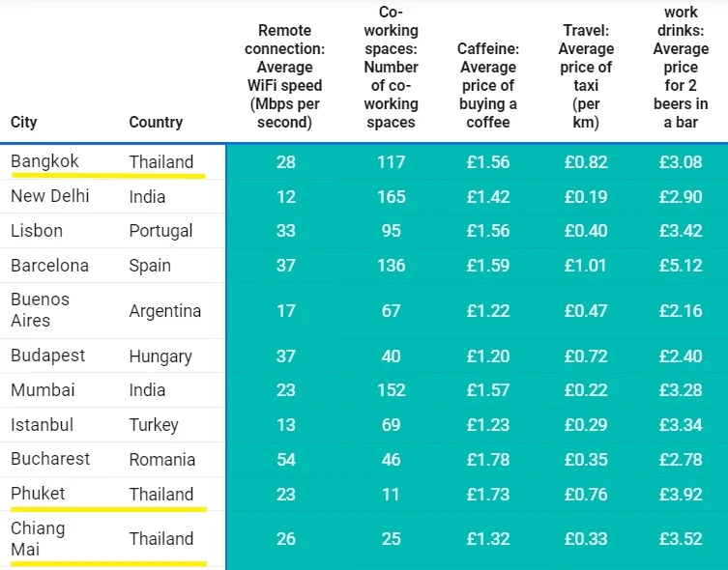Image resolution: width=728 pixels, height=570 pixels.
Task: Click Barcelona in the City column
Action: coord(49,266)
